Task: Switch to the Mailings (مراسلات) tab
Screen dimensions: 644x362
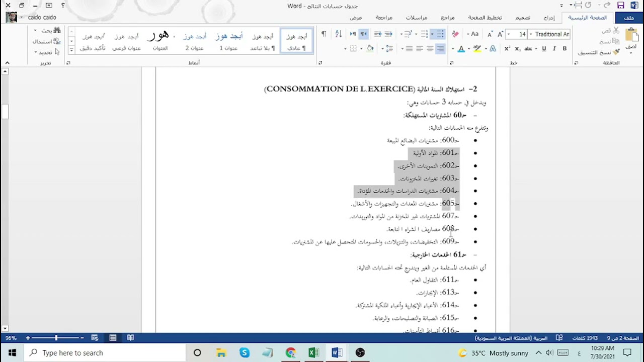Action: [x=417, y=18]
